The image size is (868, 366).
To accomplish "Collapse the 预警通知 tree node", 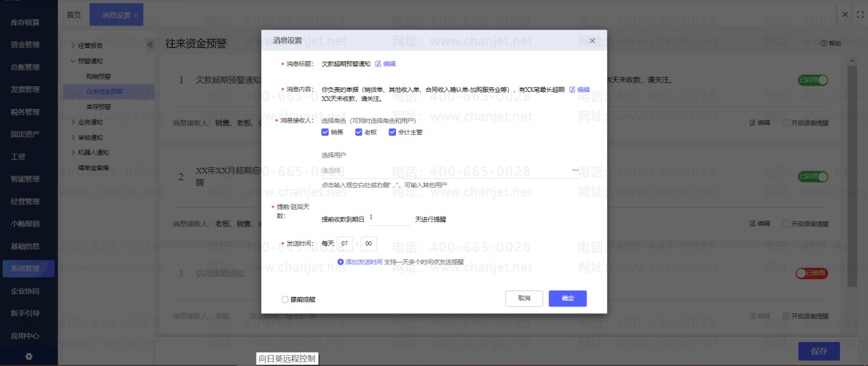I will click(x=73, y=61).
